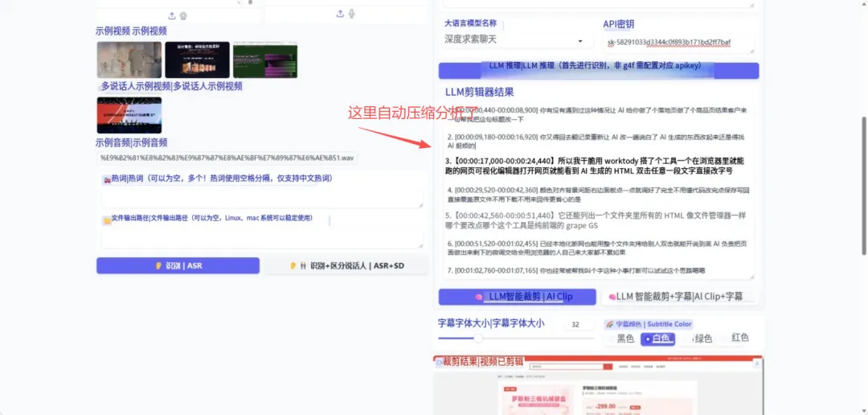Click the LLM 推理 inference button
This screenshot has width=868, height=415.
click(599, 70)
